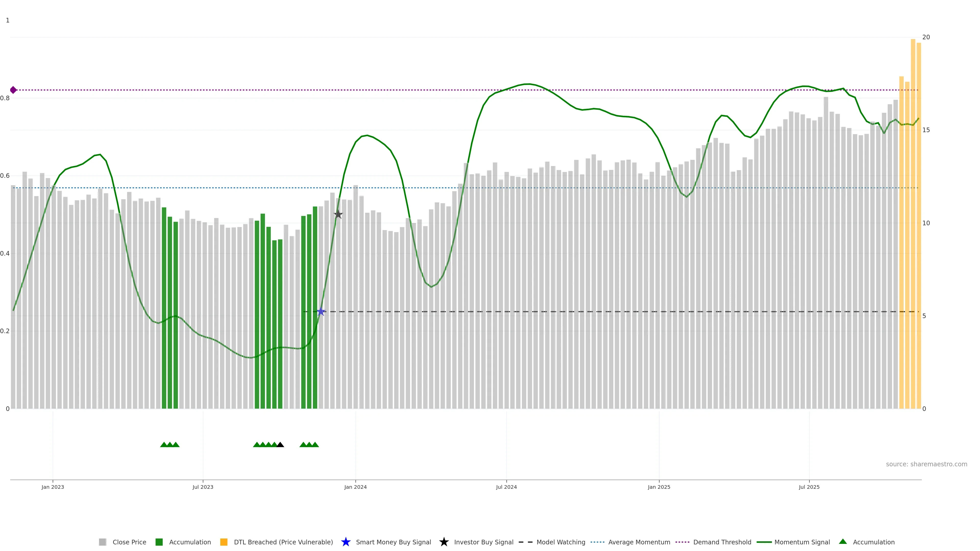980x551 pixels.
Task: Click the purple Demand Threshold diamond marker
Action: coord(13,90)
